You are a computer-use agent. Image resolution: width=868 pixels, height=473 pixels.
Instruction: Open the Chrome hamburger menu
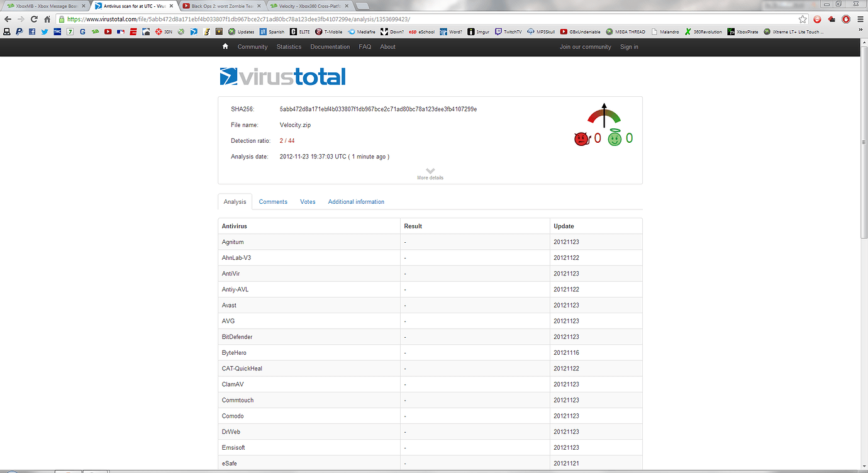coord(860,19)
